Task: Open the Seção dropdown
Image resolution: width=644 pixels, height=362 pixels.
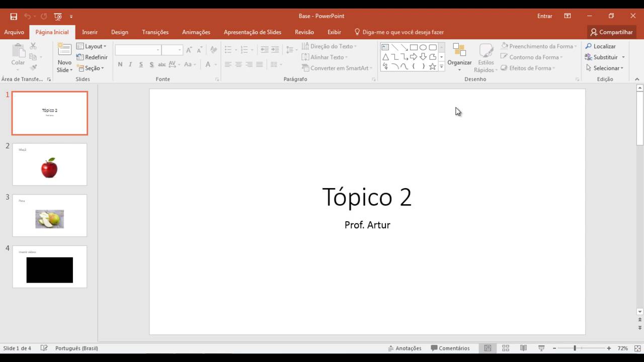Action: (91, 68)
